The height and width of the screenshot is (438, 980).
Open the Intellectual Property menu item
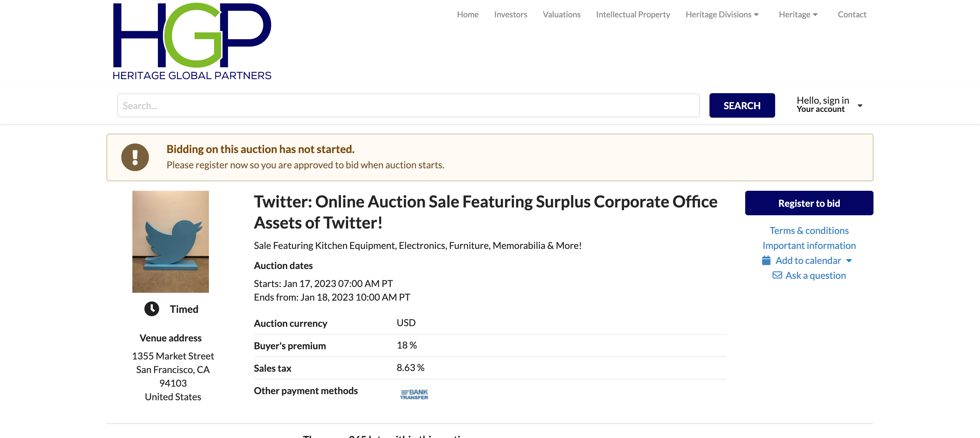click(633, 14)
